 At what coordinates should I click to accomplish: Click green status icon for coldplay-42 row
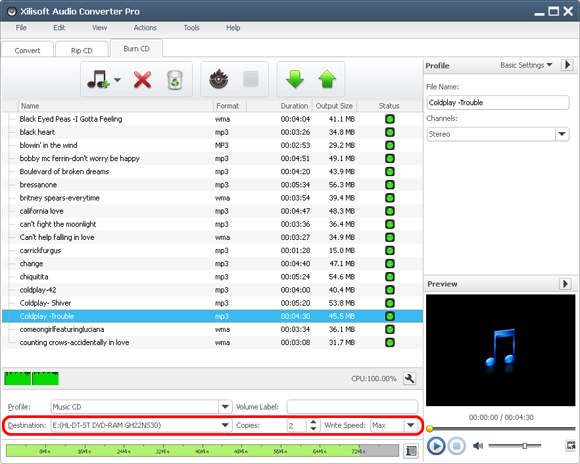[x=390, y=290]
